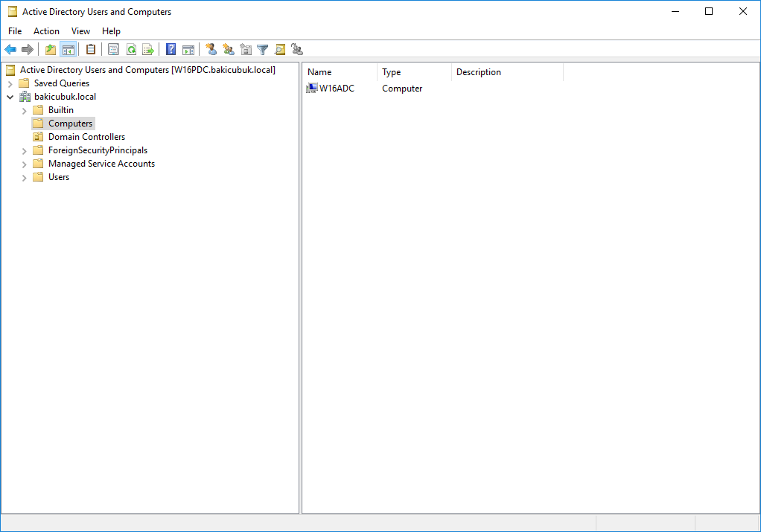The width and height of the screenshot is (761, 532).
Task: Click the W16ADC computer icon
Action: point(311,89)
